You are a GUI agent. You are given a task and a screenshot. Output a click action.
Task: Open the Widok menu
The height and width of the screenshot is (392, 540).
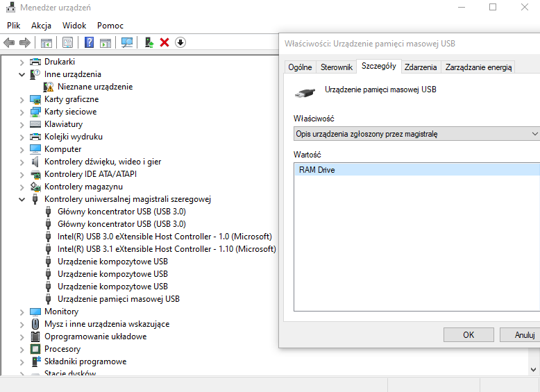(74, 26)
